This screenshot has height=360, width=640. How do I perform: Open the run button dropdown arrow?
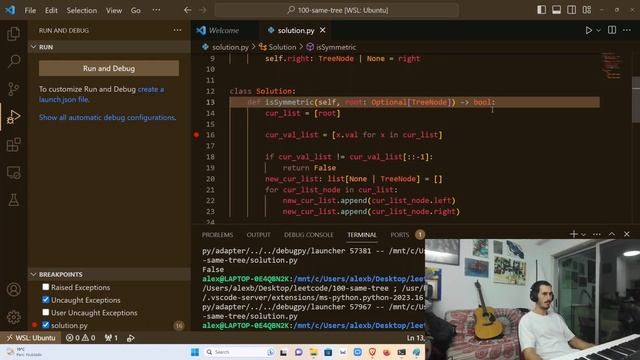(598, 30)
